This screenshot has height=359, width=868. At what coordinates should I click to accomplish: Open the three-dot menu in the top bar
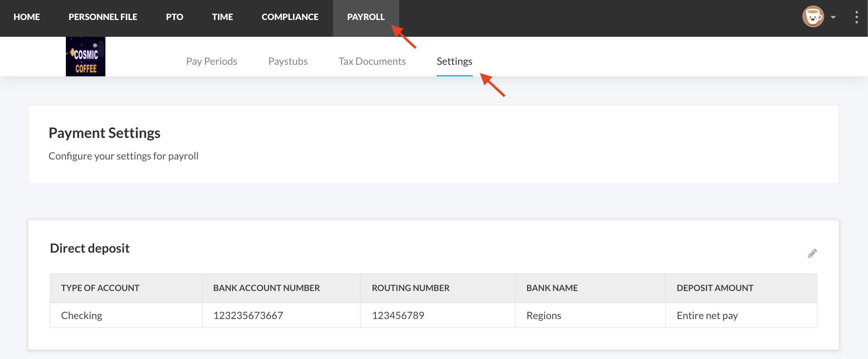[856, 17]
